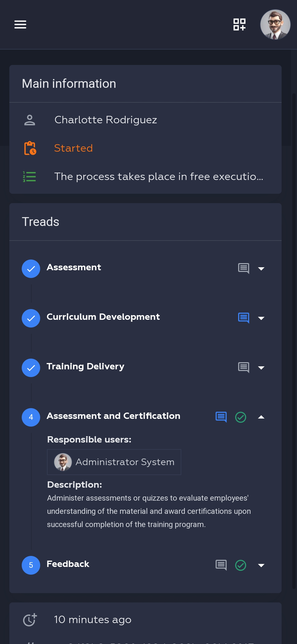Select the Assessment and Certification title
Viewport: 297px width, 644px height.
pos(114,416)
